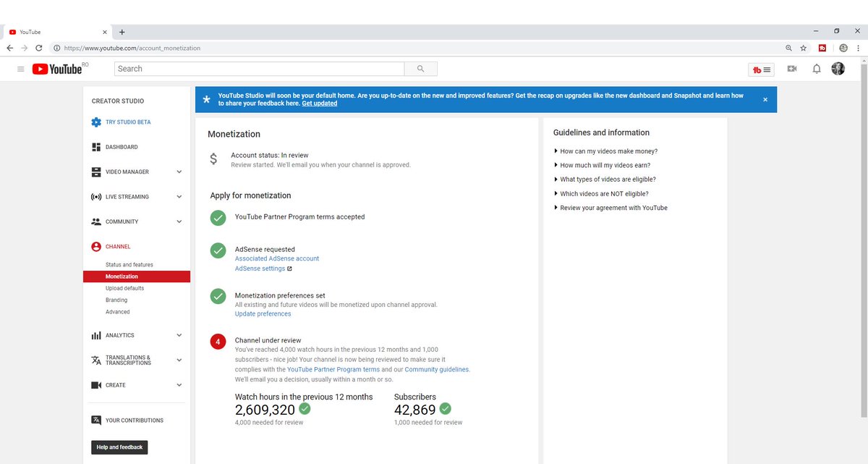Viewport: 868px width, 464px height.
Task: Expand the Video Manager section
Action: point(179,172)
